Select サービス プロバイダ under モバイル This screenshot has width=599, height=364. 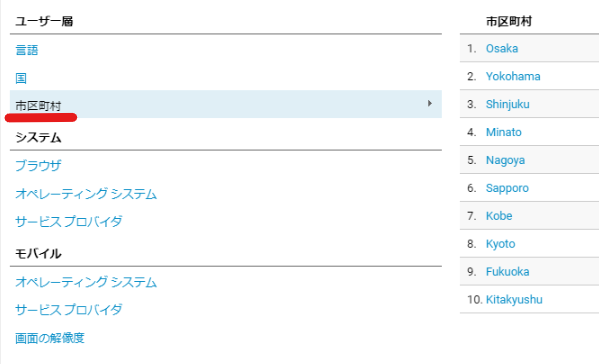point(69,309)
